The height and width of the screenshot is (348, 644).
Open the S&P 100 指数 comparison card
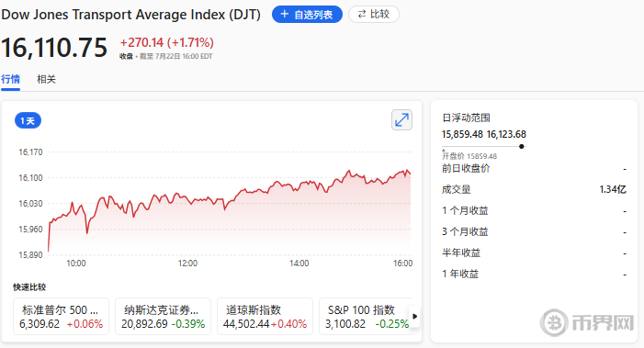(366, 317)
